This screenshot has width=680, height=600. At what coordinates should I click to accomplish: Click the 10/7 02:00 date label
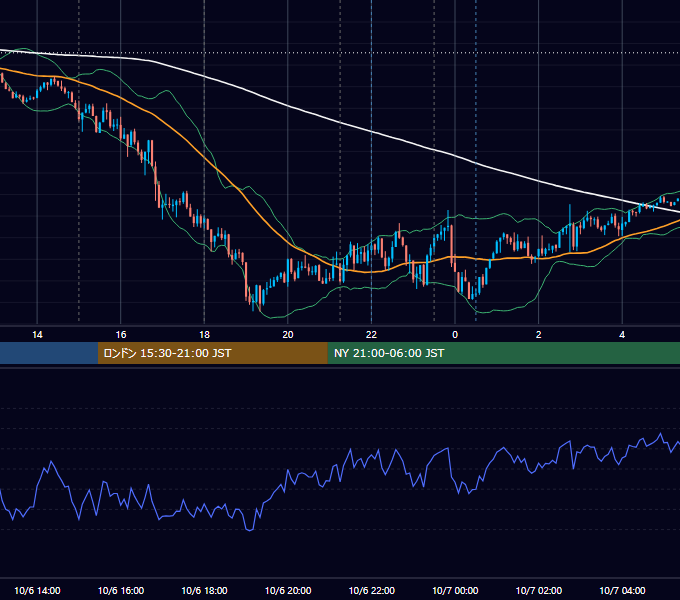coord(539,590)
